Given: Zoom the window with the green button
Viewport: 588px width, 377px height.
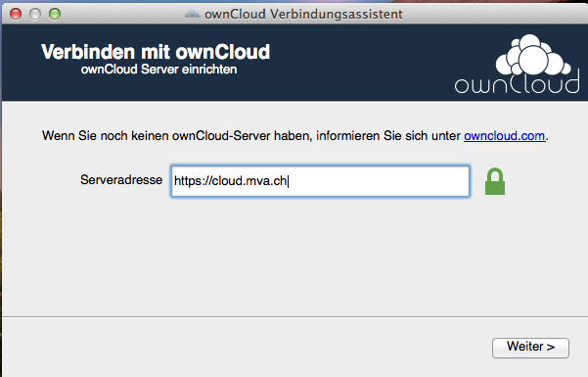Looking at the screenshot, I should pyautogui.click(x=55, y=14).
